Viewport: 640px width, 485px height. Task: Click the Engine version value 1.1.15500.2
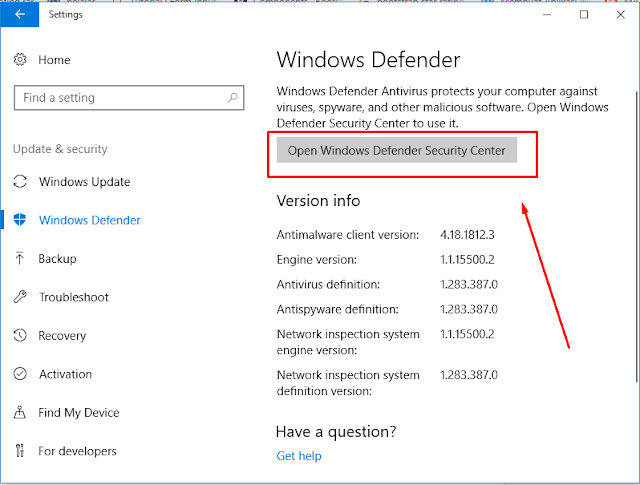coord(467,260)
